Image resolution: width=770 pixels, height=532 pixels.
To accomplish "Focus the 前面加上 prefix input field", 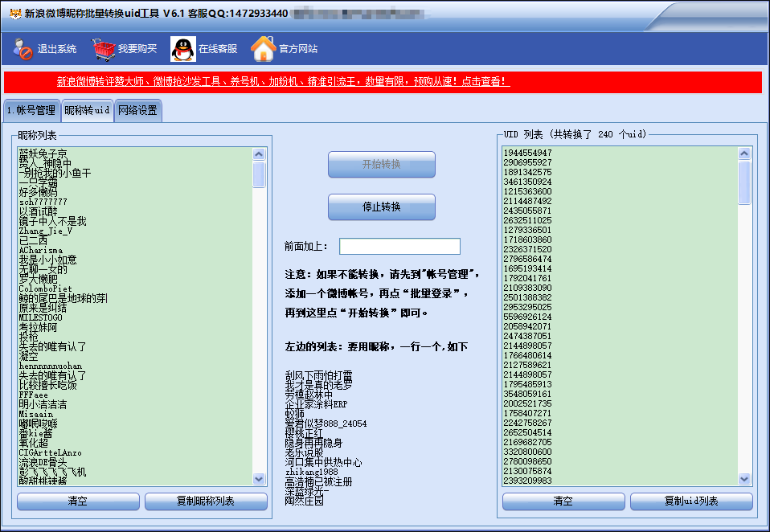I will click(x=399, y=247).
